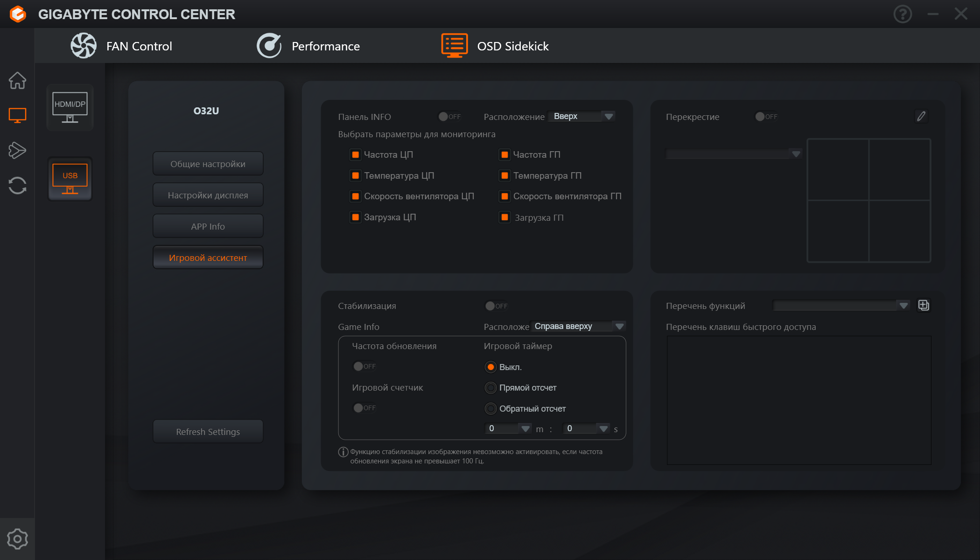Click the add function plus icon
This screenshot has width=980, height=560.
click(x=924, y=305)
